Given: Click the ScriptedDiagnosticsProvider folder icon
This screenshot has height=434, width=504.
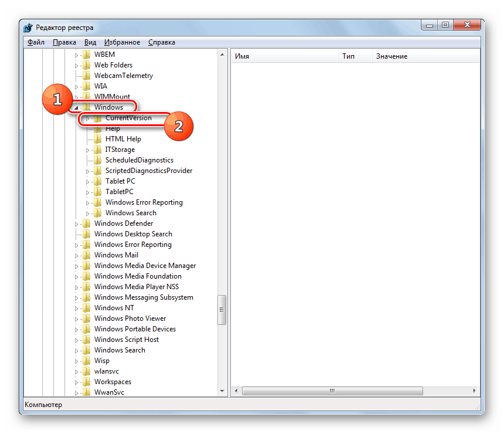Looking at the screenshot, I should 98,171.
